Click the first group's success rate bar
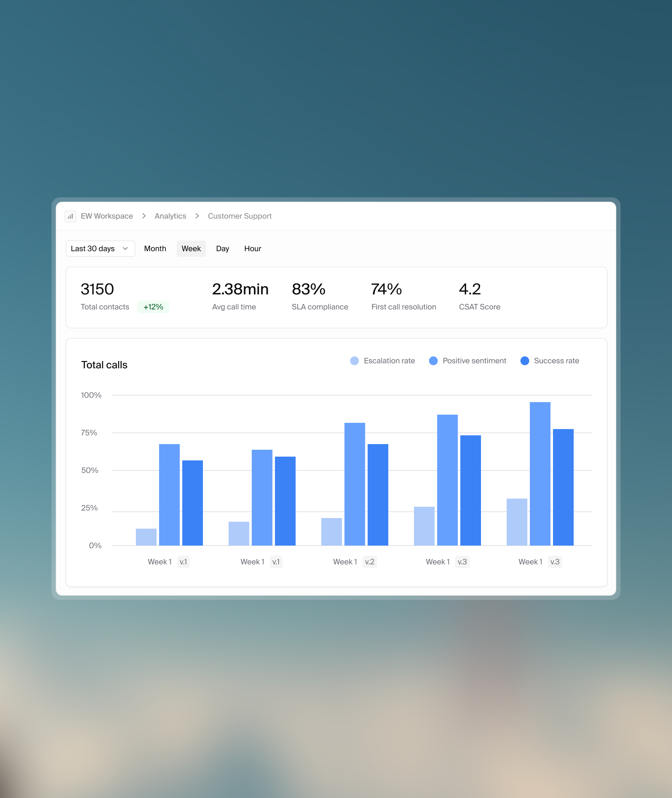The image size is (672, 798). click(192, 503)
